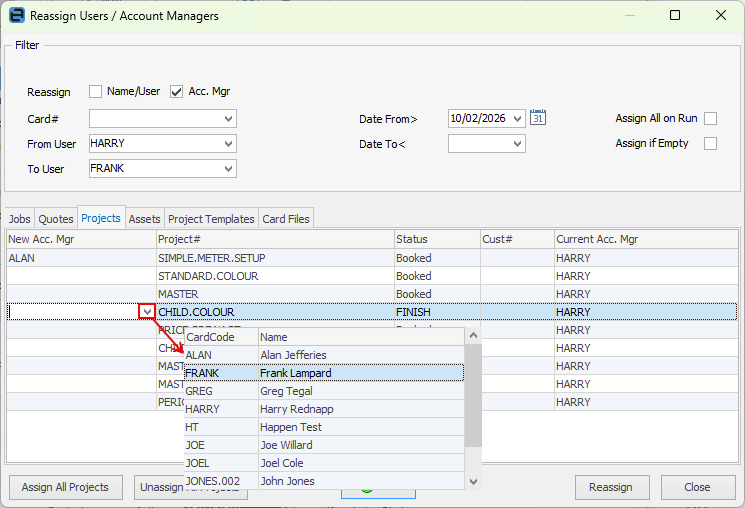Click the Assign All Projects button
This screenshot has height=508, width=745.
(x=66, y=487)
